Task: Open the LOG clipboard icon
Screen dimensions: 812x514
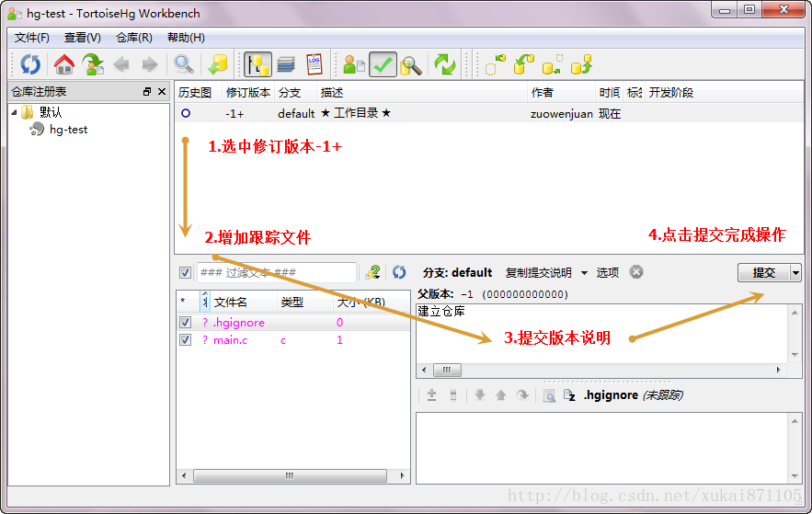Action: tap(315, 64)
